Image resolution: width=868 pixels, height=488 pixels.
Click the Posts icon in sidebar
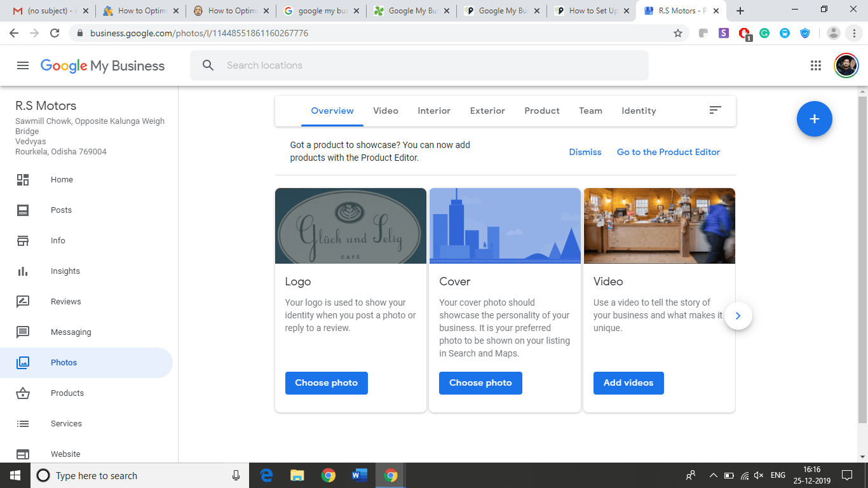(x=23, y=210)
